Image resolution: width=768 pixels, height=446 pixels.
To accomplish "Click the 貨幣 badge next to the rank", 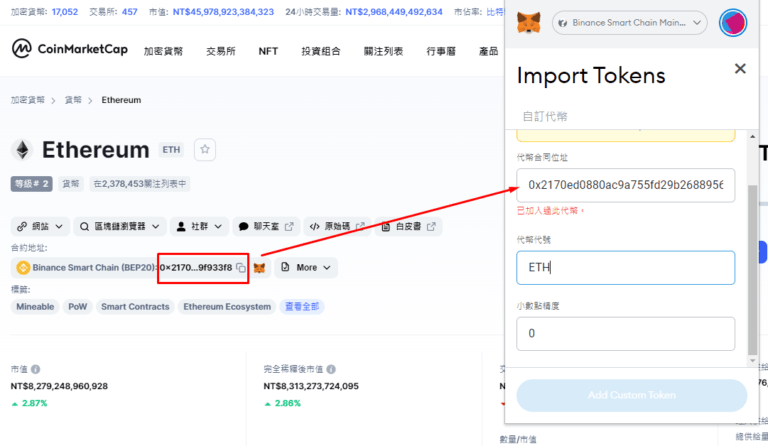I will (71, 184).
